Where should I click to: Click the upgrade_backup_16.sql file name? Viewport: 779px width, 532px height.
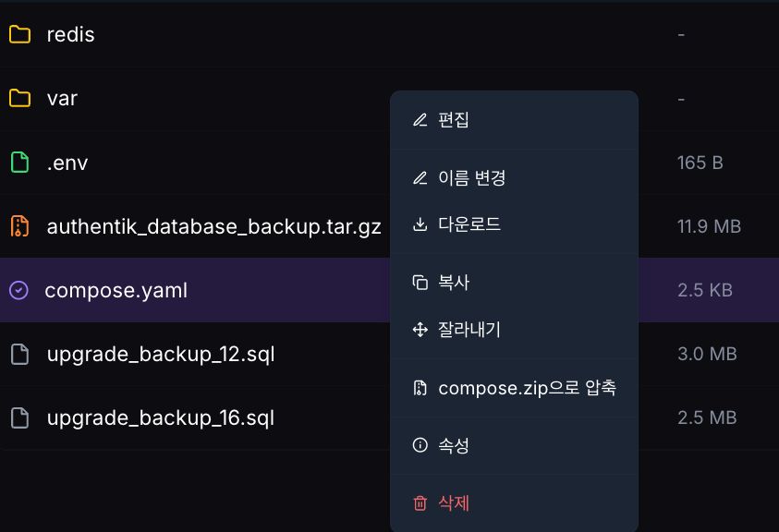[x=159, y=417]
